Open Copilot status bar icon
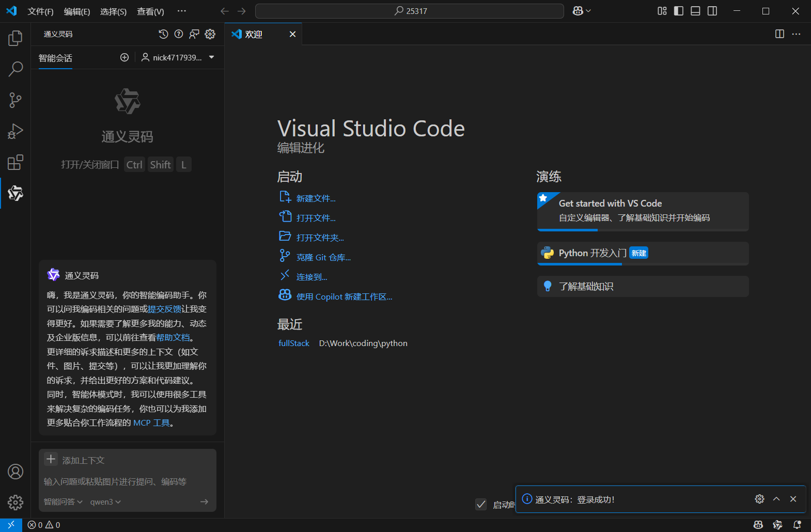The height and width of the screenshot is (532, 811). [758, 525]
